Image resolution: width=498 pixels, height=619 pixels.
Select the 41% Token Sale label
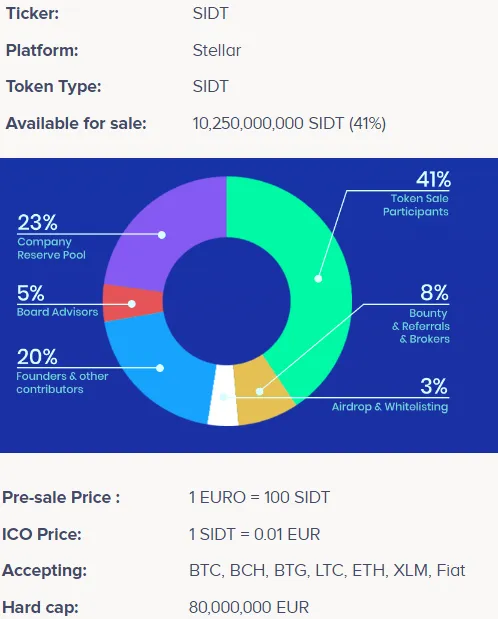pos(416,194)
